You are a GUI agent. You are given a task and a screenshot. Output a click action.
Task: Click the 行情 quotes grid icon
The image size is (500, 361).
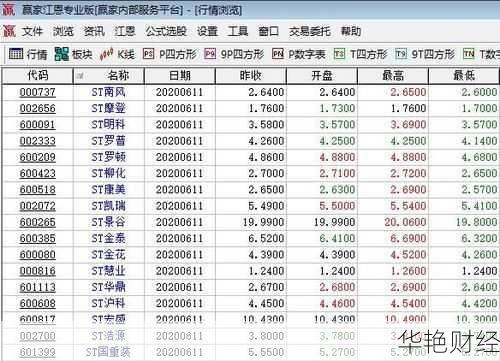point(16,54)
